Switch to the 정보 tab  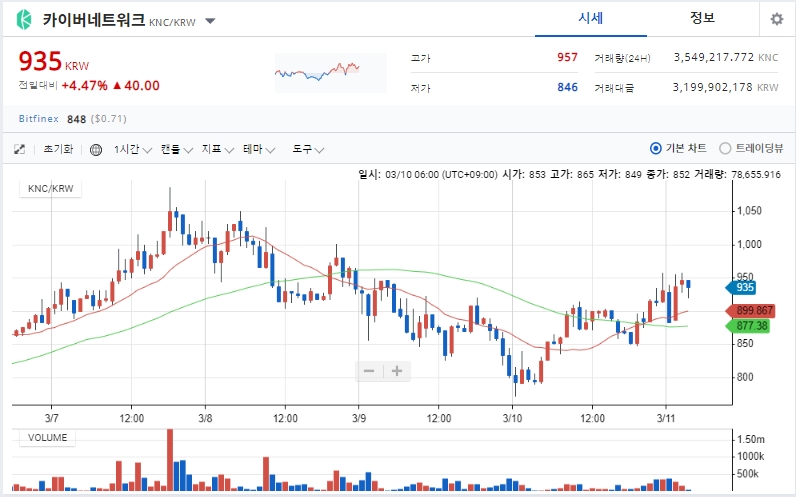702,19
